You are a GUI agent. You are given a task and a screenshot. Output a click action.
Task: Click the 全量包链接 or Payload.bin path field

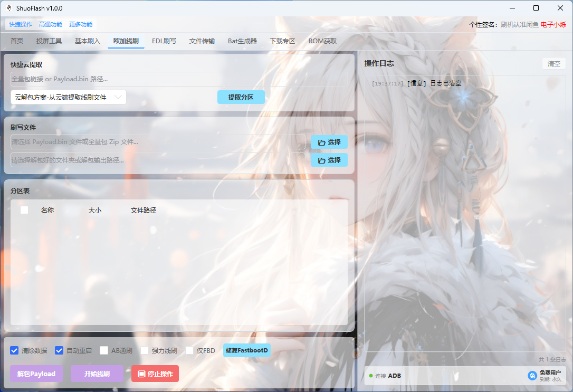coord(179,79)
